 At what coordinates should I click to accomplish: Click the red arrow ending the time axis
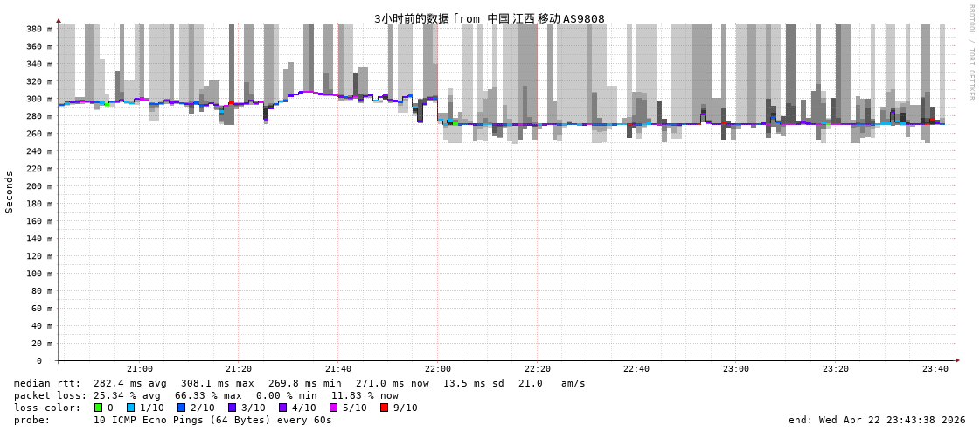(957, 361)
